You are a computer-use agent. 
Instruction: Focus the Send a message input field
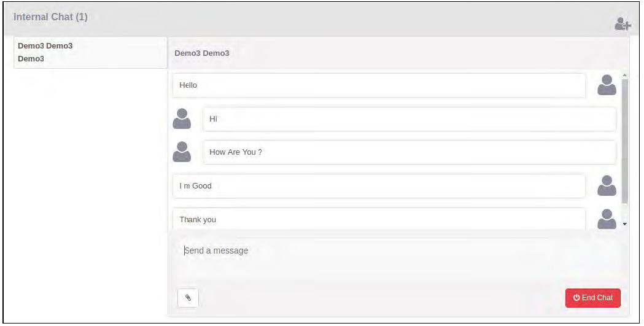(x=398, y=251)
